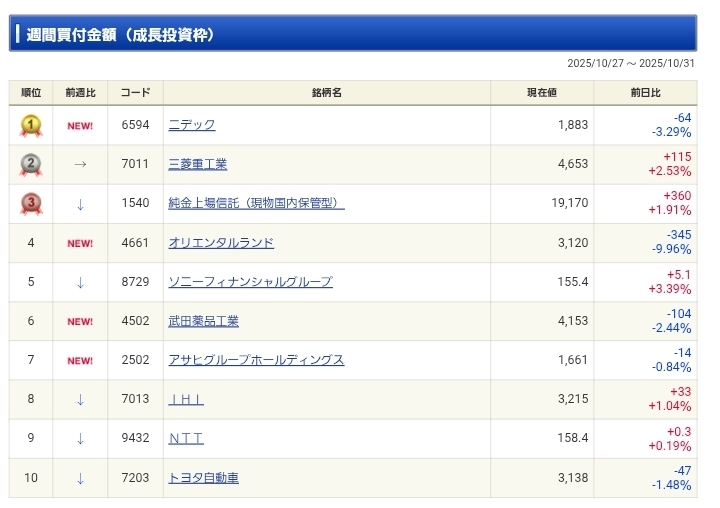
Task: Click the 前日比 column header
Action: click(646, 93)
